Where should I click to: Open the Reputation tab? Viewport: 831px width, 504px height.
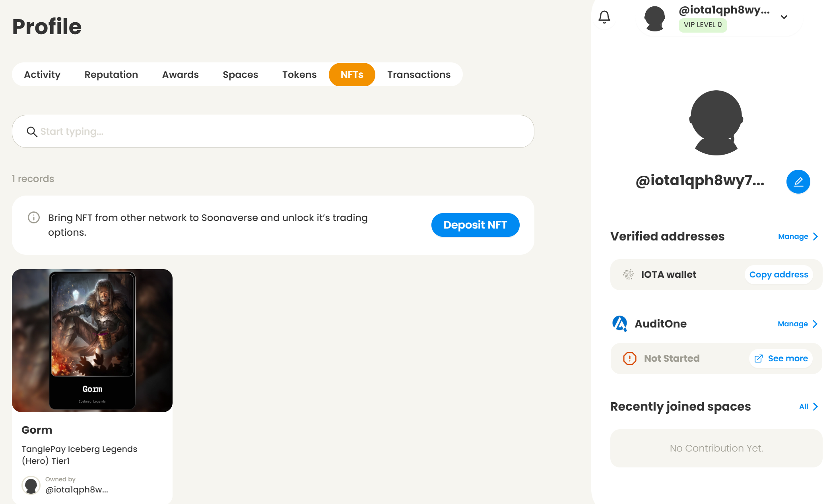pyautogui.click(x=111, y=75)
